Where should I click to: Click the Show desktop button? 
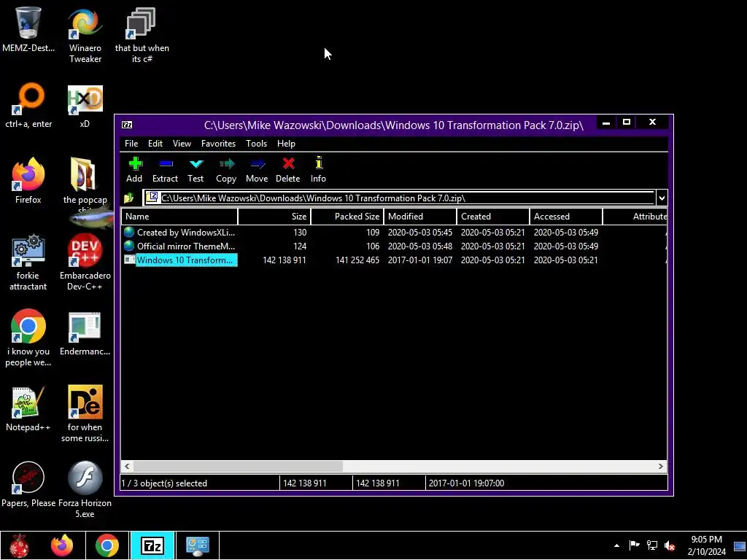point(740,545)
